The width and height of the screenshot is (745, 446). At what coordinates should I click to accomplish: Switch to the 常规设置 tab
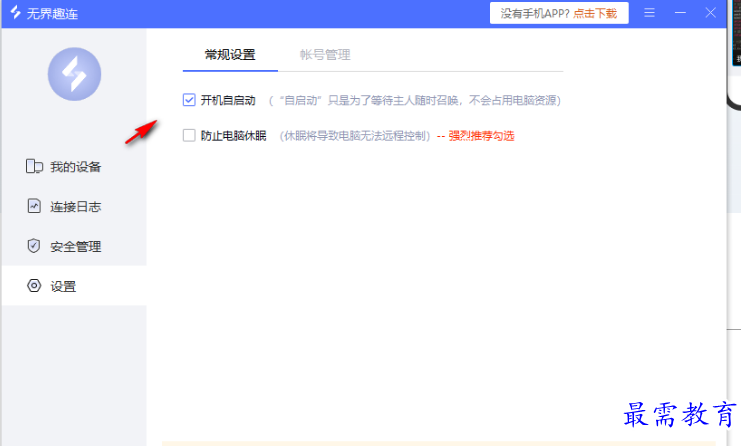coord(230,55)
